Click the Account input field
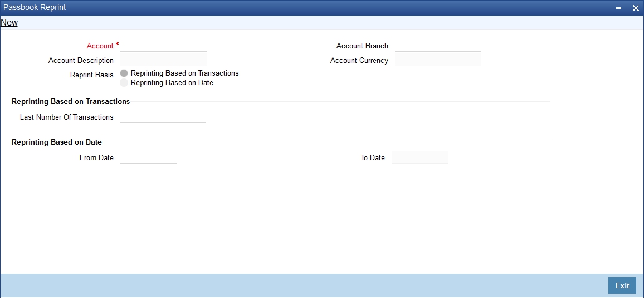 coord(163,46)
